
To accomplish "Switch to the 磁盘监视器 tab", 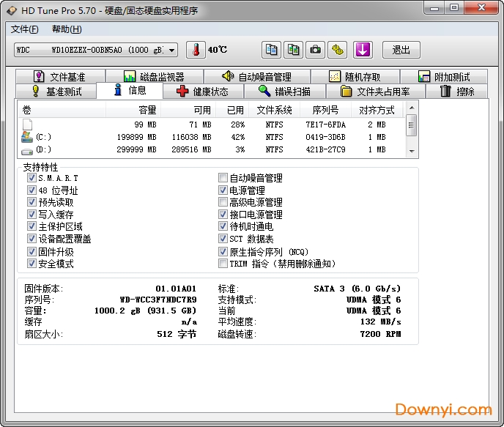I will point(154,77).
